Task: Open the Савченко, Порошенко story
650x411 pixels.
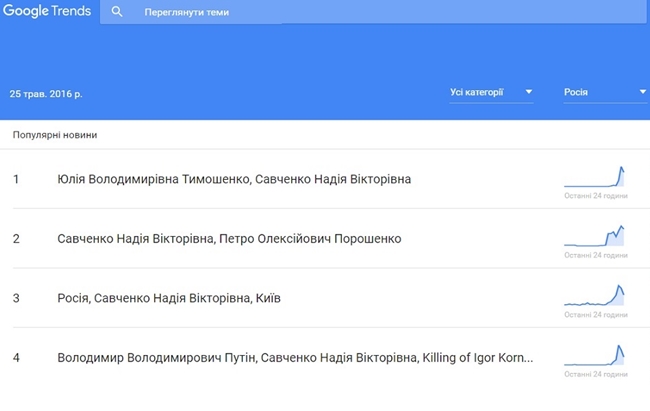Action: [x=229, y=239]
